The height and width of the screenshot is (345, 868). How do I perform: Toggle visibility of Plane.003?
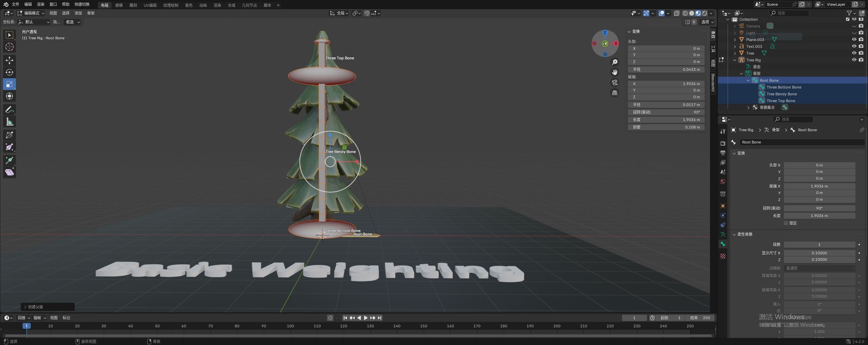click(x=854, y=39)
